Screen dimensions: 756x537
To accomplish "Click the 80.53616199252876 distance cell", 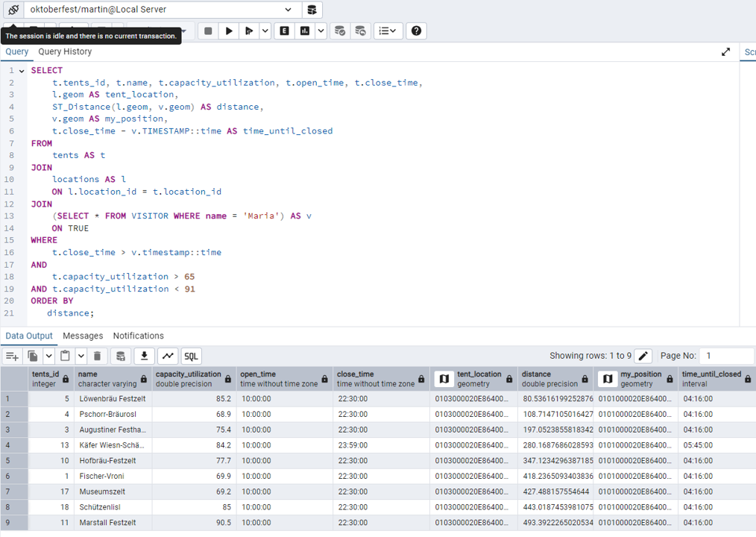I will click(555, 399).
